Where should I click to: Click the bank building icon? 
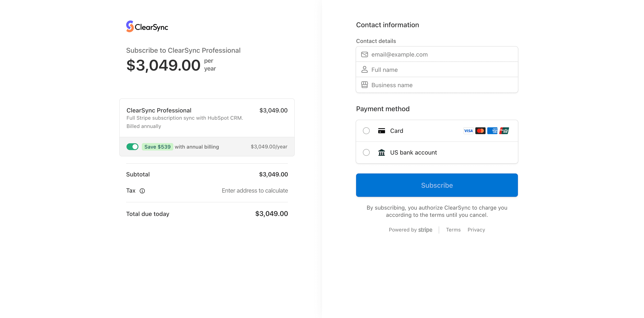[x=381, y=152]
